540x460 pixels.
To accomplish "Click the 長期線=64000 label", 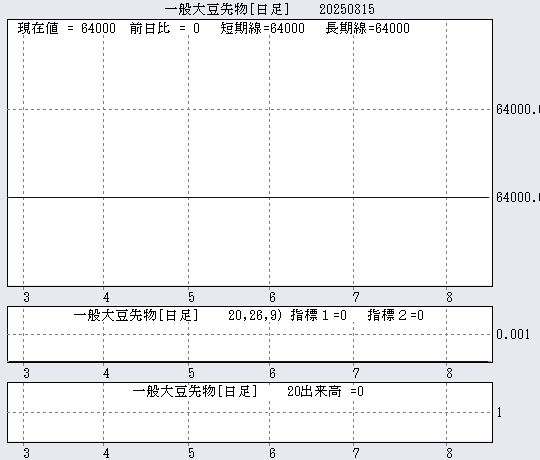I will click(367, 28).
